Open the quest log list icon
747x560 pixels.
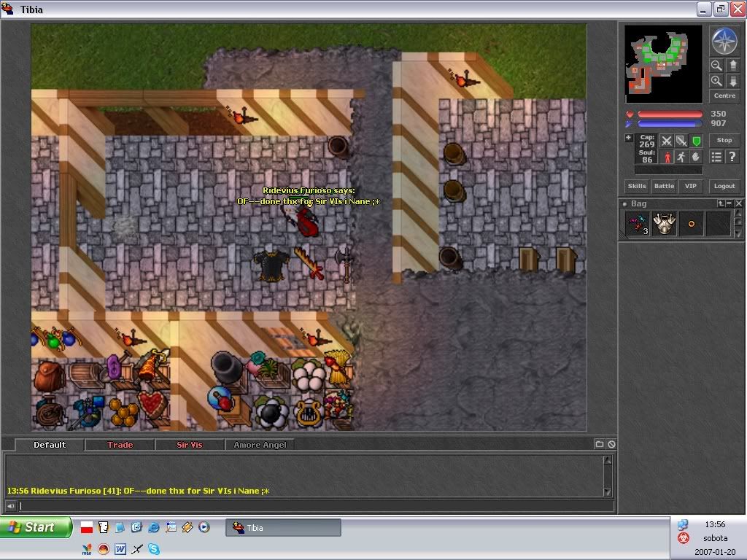point(716,157)
